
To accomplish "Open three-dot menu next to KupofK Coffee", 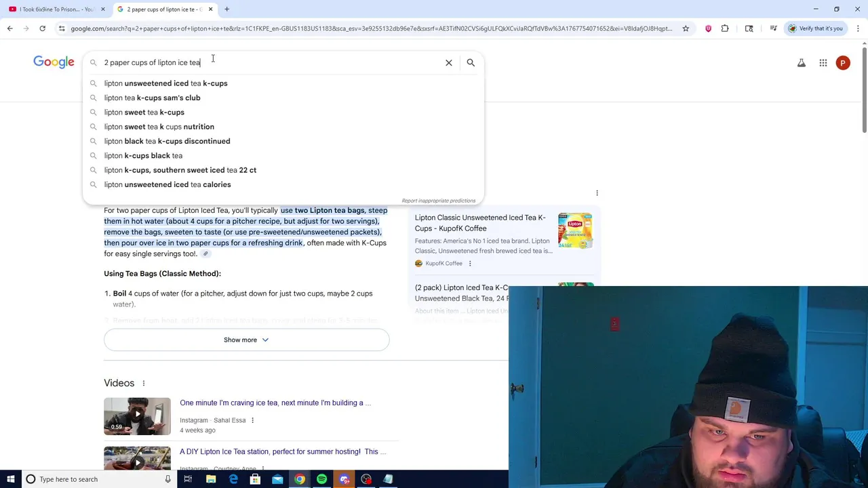I will coord(470,264).
